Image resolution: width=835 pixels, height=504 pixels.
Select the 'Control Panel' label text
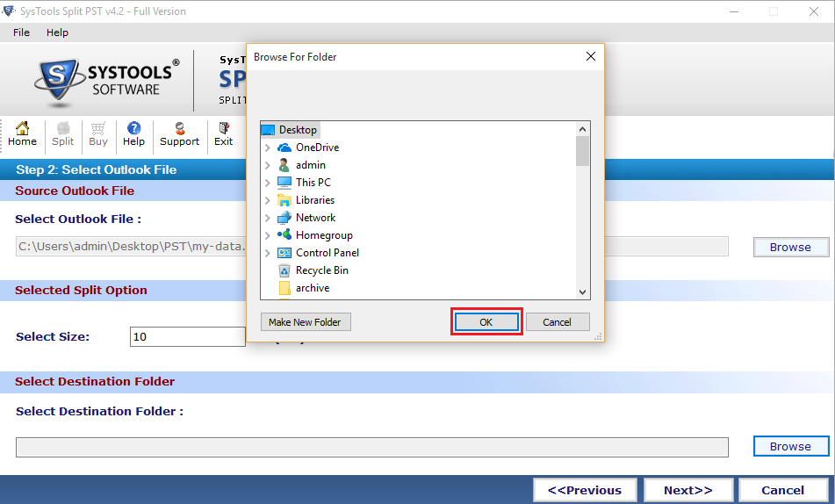328,253
